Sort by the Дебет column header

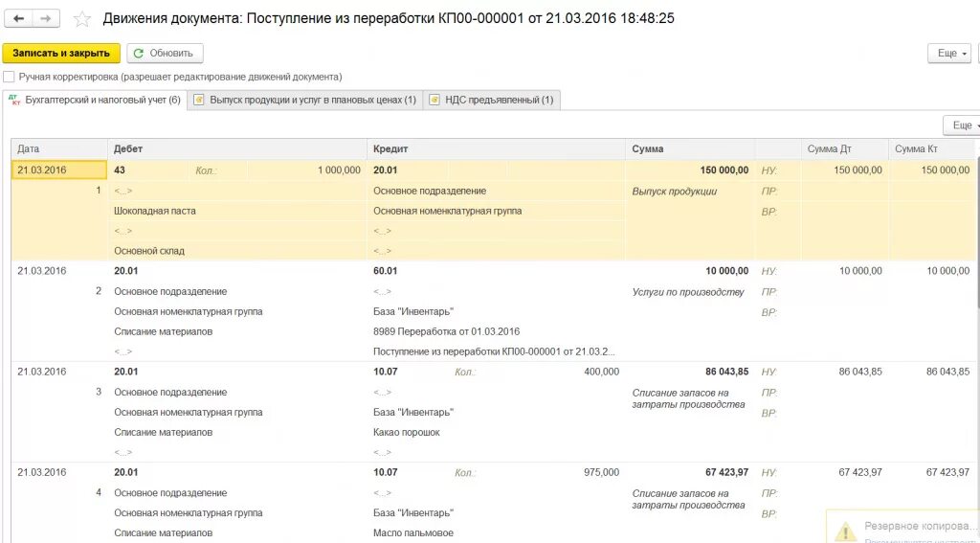128,149
